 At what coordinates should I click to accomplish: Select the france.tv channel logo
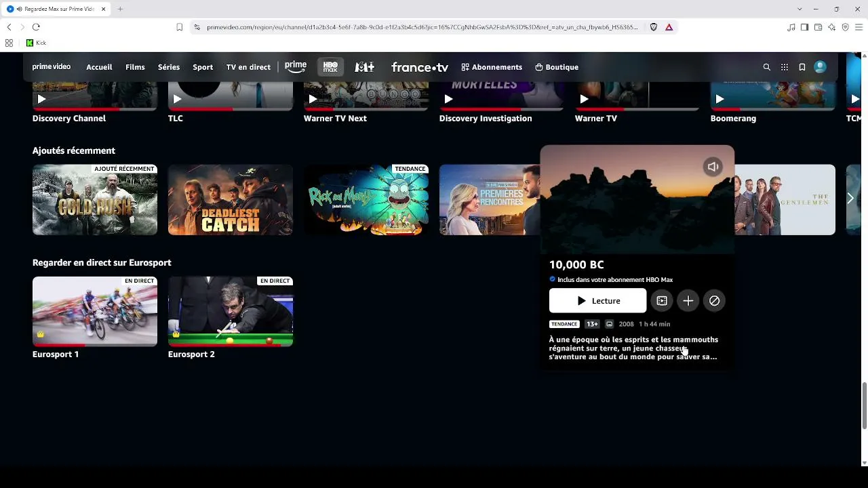(x=420, y=67)
